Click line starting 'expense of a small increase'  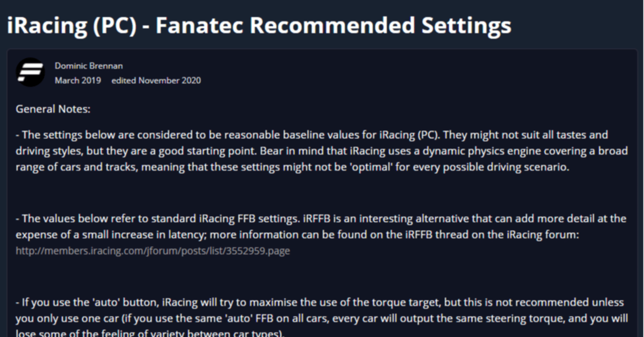pyautogui.click(x=298, y=234)
